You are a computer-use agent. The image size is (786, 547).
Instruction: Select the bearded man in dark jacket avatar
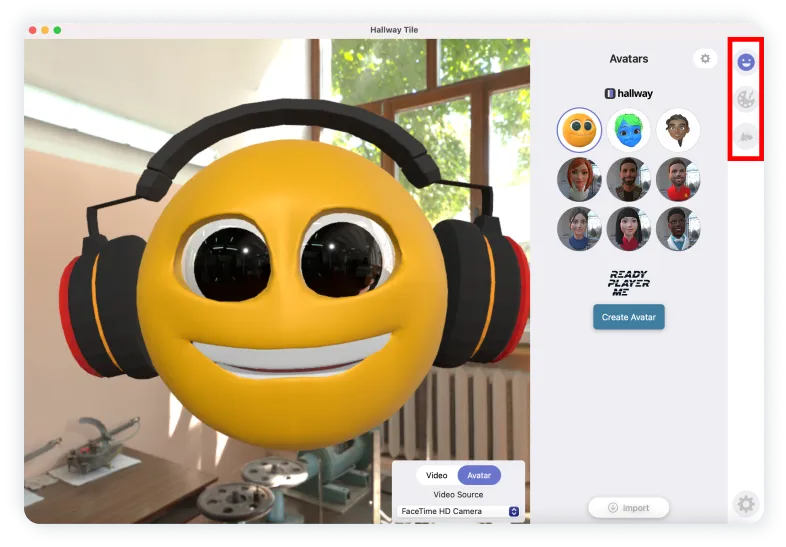pyautogui.click(x=629, y=179)
